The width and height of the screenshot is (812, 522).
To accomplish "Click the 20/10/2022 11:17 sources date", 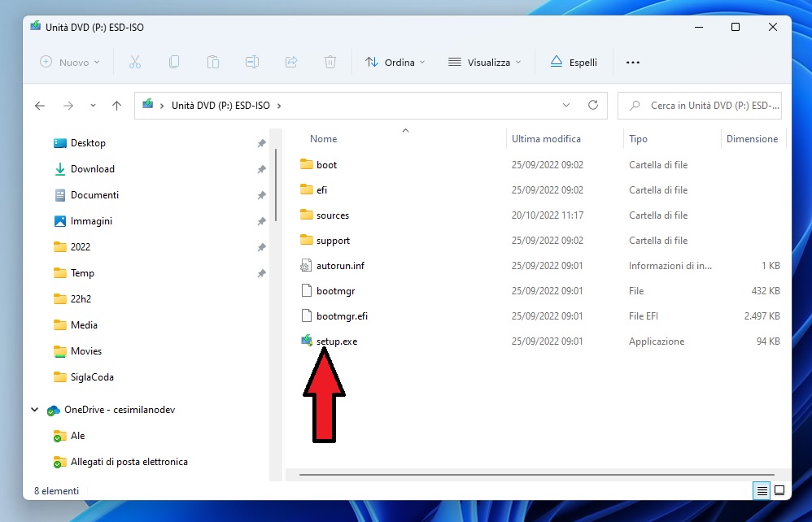I will coord(548,215).
